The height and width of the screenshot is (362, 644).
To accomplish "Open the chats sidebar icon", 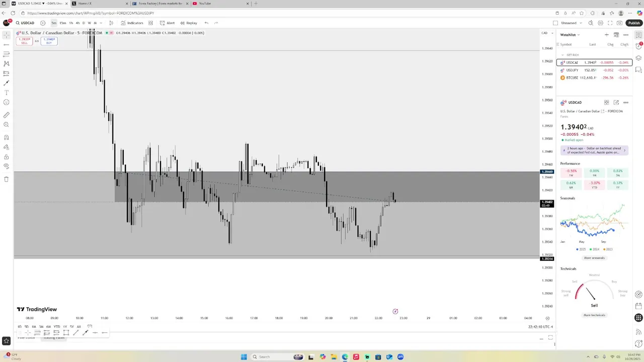I will pos(638,70).
